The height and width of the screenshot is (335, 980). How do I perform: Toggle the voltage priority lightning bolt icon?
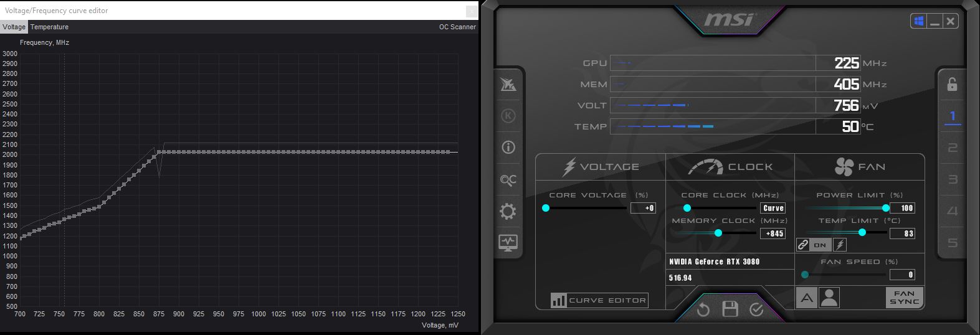coord(840,245)
